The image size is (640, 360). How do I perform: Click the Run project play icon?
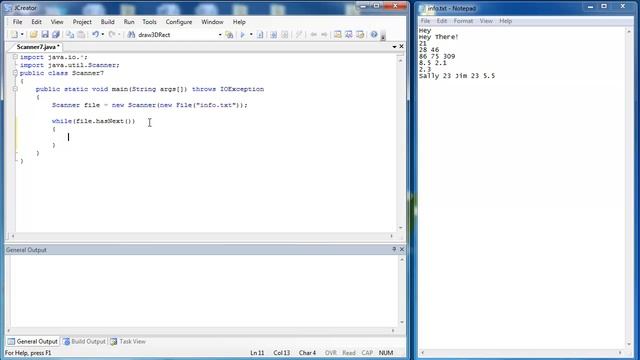pyautogui.click(x=242, y=35)
